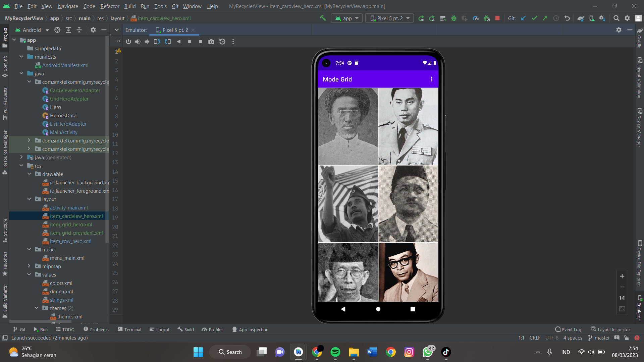Toggle 1:1 zoom in emulator
The height and width of the screenshot is (362, 644).
click(x=622, y=298)
